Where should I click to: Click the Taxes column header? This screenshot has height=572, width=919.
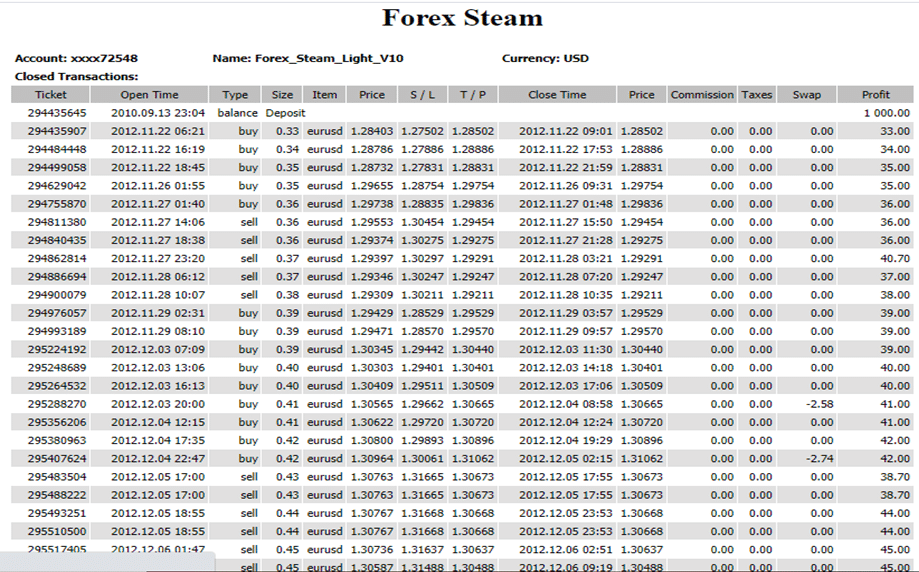click(x=757, y=94)
